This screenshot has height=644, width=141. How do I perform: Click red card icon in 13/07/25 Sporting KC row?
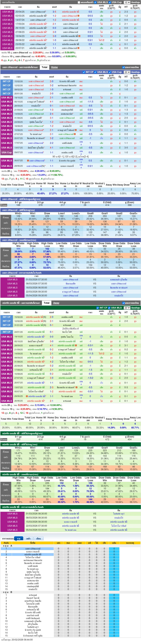point(77,387)
